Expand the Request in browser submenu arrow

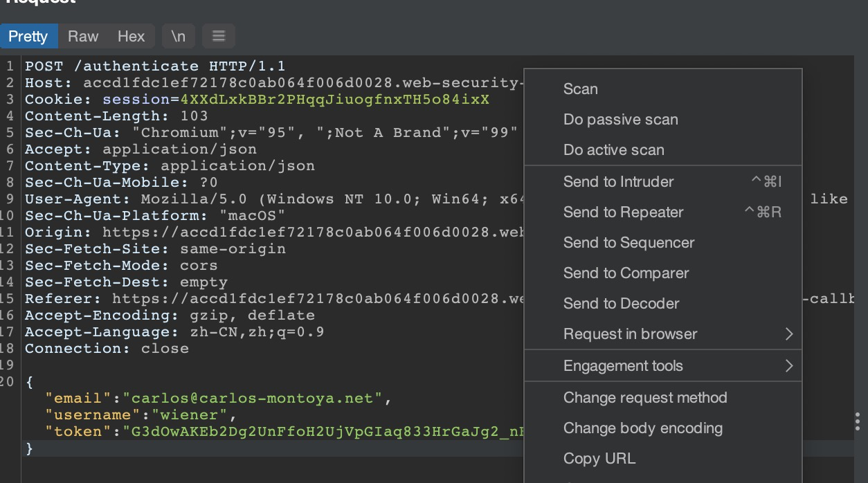[788, 334]
